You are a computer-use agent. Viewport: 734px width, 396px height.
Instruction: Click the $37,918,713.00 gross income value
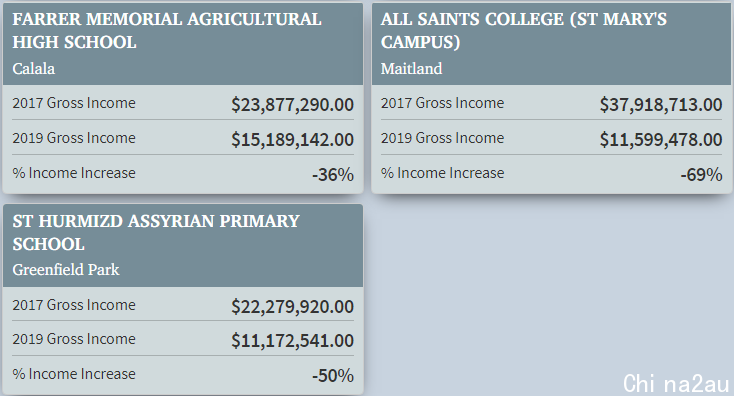[661, 104]
